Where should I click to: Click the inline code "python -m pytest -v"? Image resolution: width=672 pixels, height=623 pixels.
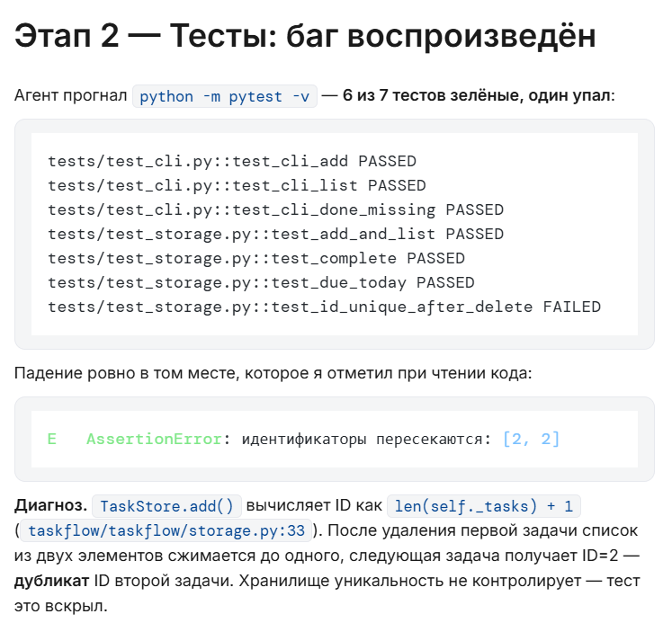coord(225,96)
